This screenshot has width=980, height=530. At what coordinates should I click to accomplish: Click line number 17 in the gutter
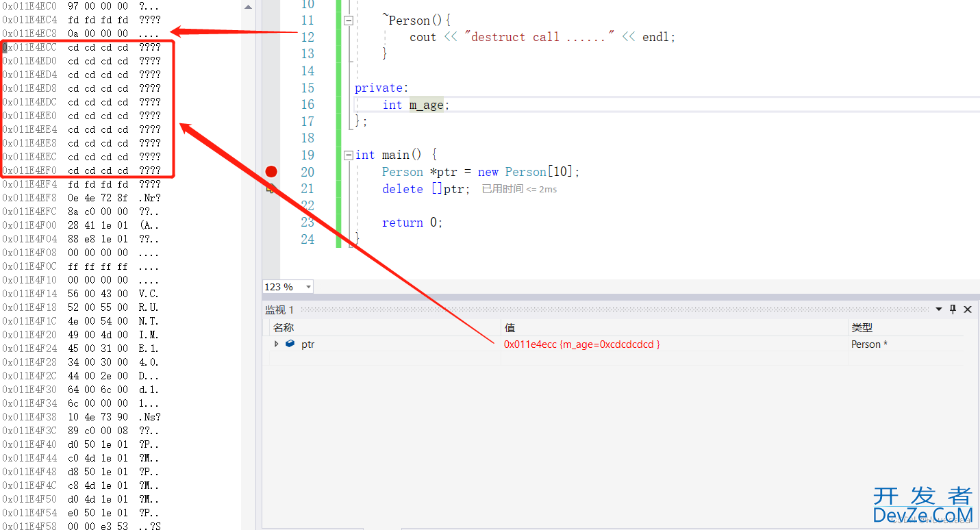[307, 121]
